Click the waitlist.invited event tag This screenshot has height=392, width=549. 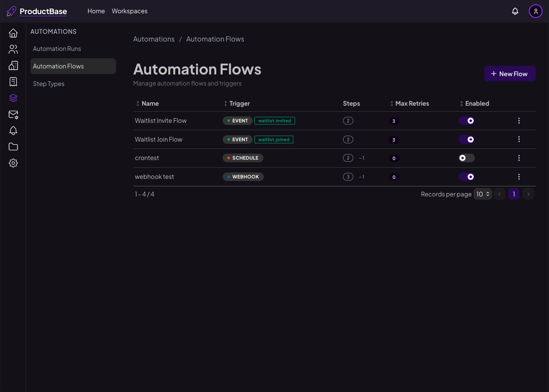274,121
